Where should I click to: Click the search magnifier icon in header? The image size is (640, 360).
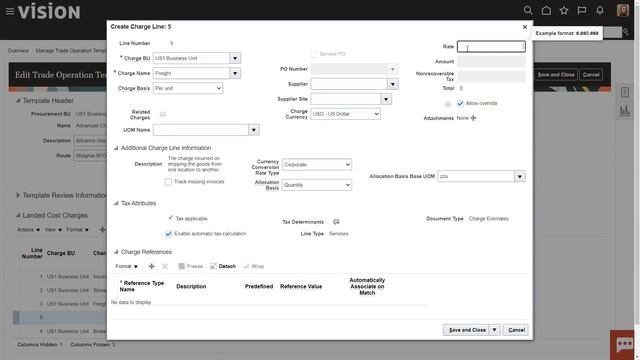pos(528,11)
